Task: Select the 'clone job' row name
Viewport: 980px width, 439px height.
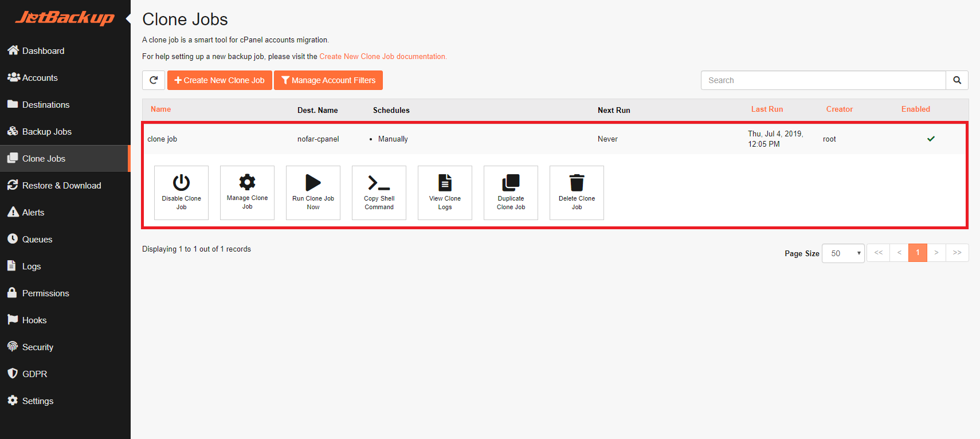Action: click(x=162, y=139)
